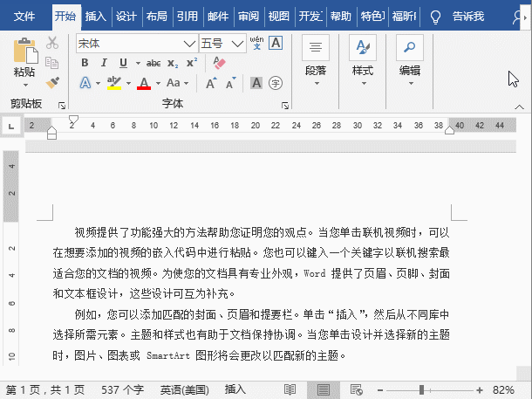The height and width of the screenshot is (399, 532).
Task: Apply character border icon
Action: [276, 43]
